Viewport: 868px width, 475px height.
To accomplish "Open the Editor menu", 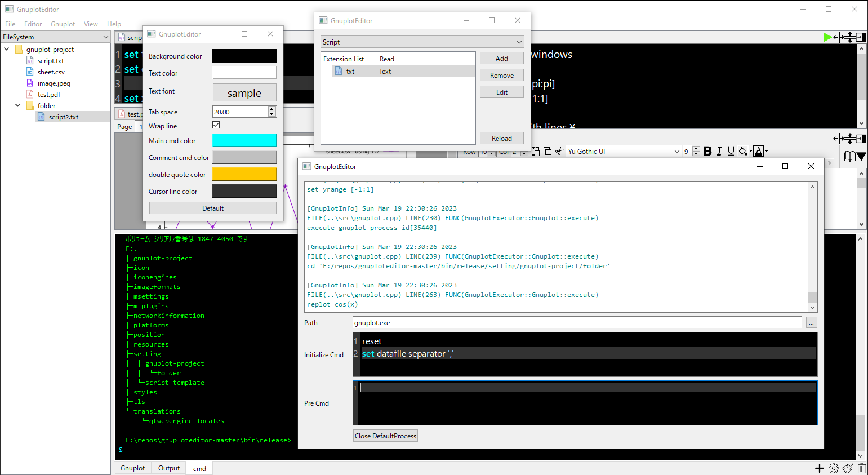I will click(x=33, y=24).
